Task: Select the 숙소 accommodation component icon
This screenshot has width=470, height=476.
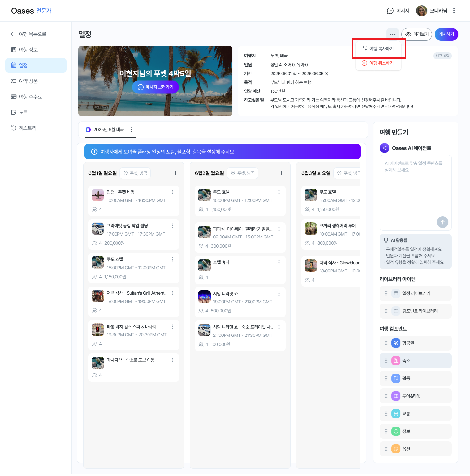Action: coord(396,360)
